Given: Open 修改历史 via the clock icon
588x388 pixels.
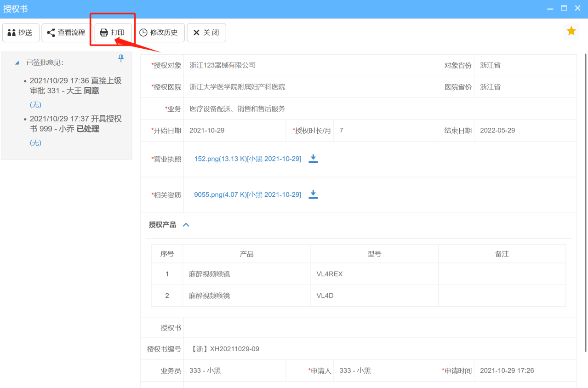Looking at the screenshot, I should 143,32.
